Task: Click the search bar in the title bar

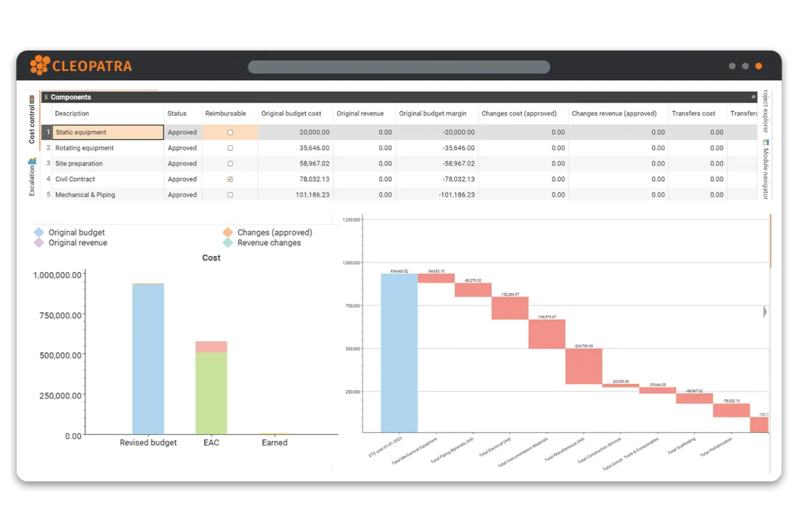Action: tap(398, 66)
